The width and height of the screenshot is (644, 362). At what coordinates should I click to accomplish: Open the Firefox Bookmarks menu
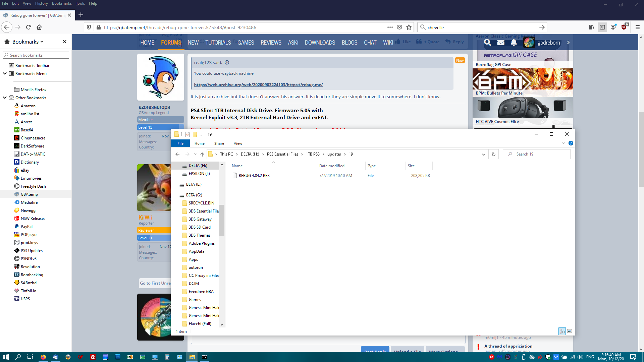(x=62, y=3)
